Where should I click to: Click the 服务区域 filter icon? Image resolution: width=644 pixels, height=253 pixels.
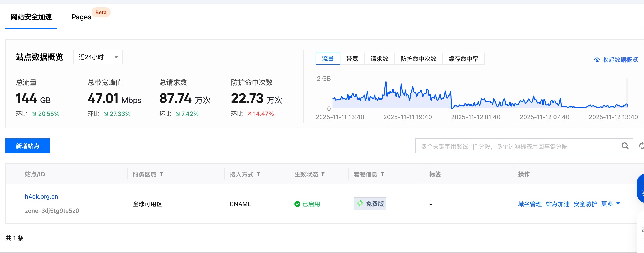pos(161,174)
